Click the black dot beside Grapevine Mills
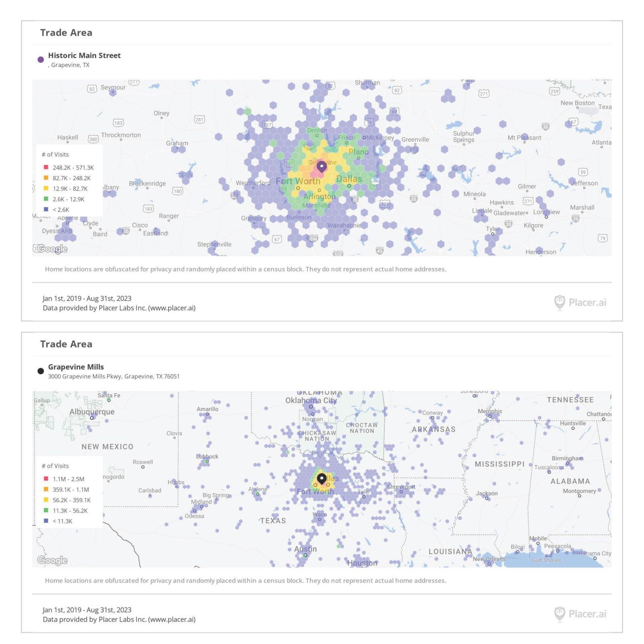 (x=41, y=371)
